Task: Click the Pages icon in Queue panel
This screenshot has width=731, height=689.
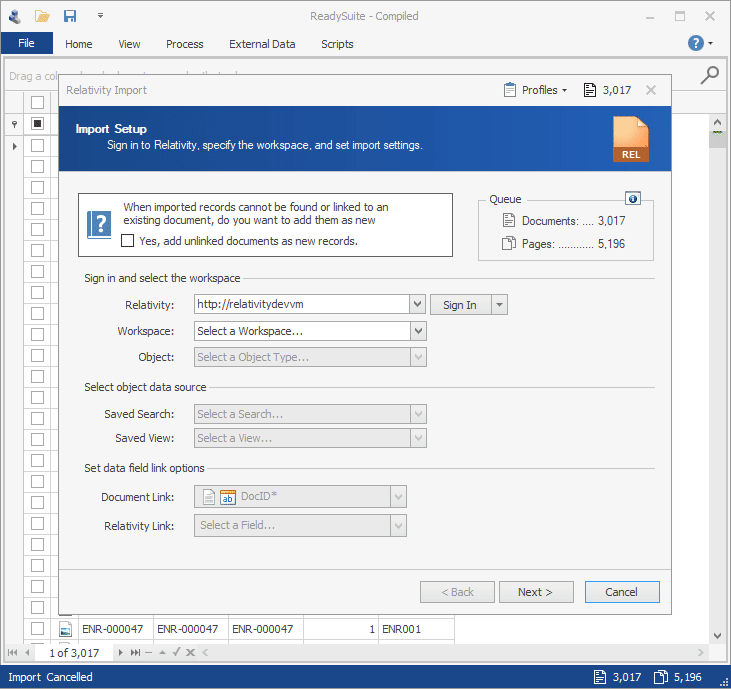Action: (x=509, y=243)
